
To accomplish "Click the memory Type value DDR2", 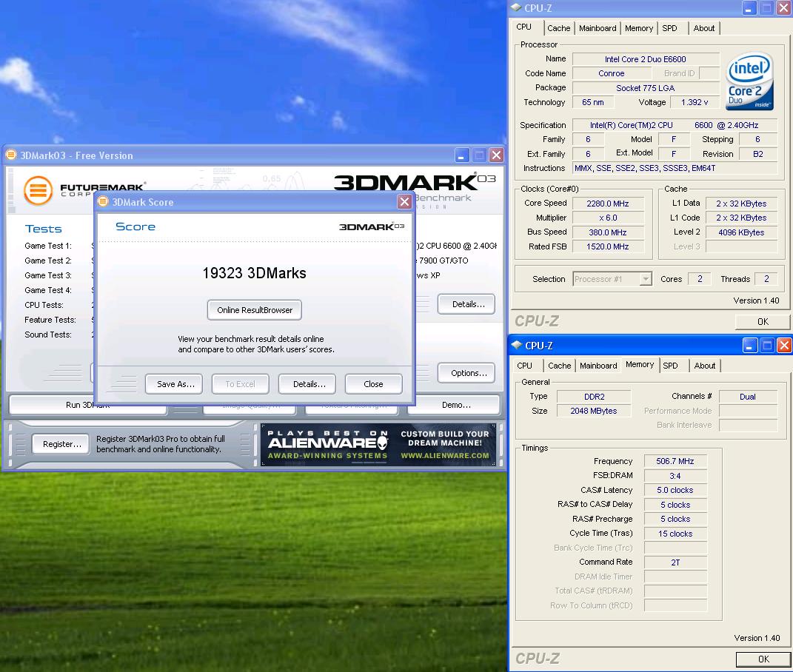I will [x=595, y=397].
